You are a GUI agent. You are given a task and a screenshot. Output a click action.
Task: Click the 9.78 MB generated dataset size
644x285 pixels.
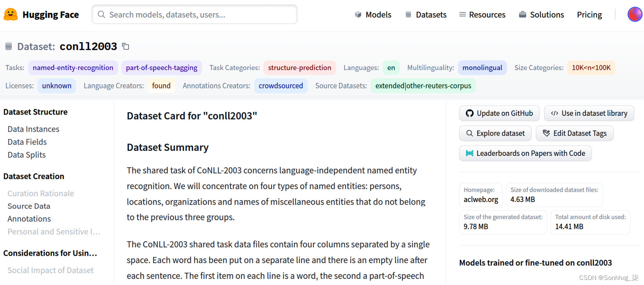(476, 227)
